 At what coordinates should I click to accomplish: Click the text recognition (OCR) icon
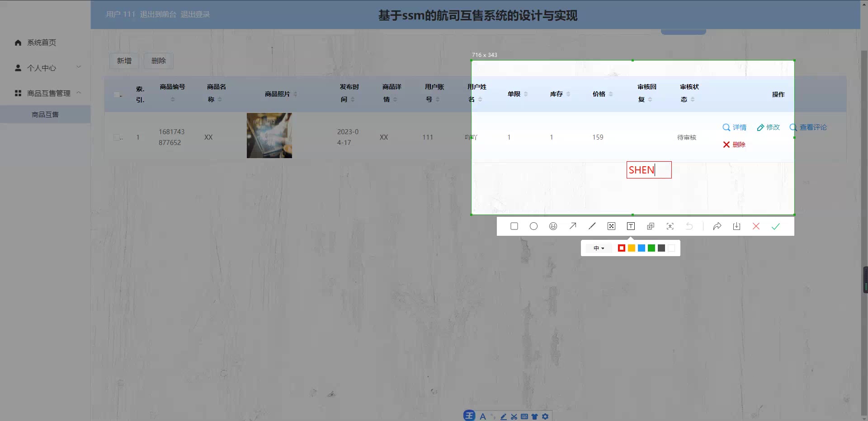tap(670, 226)
